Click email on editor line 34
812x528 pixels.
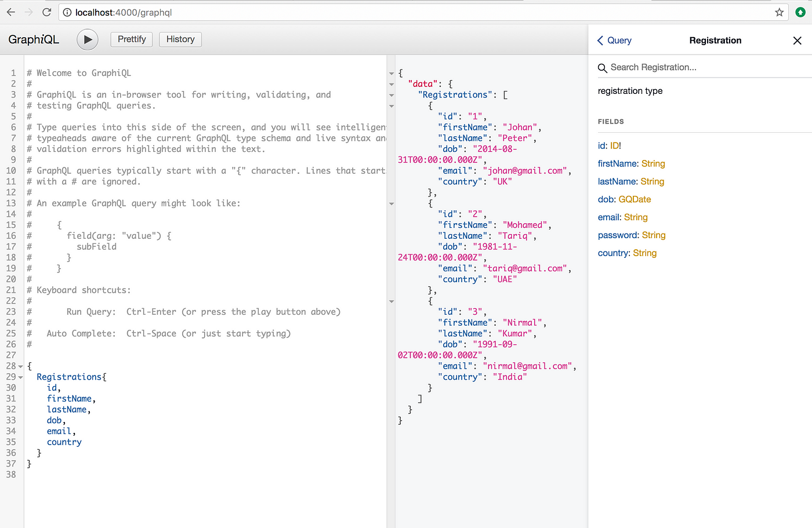coord(59,431)
